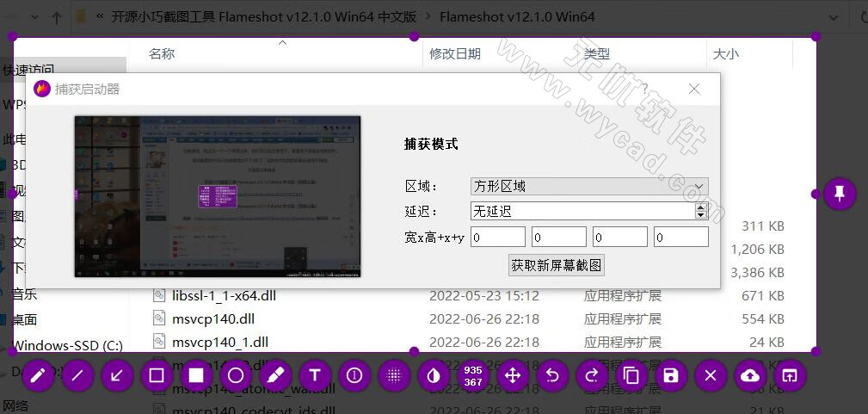Select the filled rectangle tool
Viewport: 868px width, 414px height.
(x=196, y=375)
